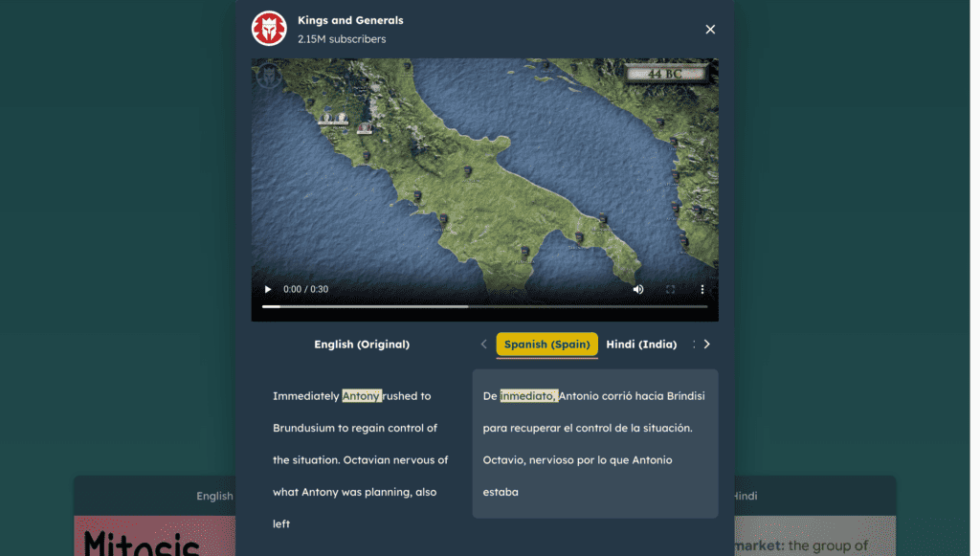This screenshot has height=556, width=980.
Task: Select the English tab in background panel
Action: coord(214,496)
